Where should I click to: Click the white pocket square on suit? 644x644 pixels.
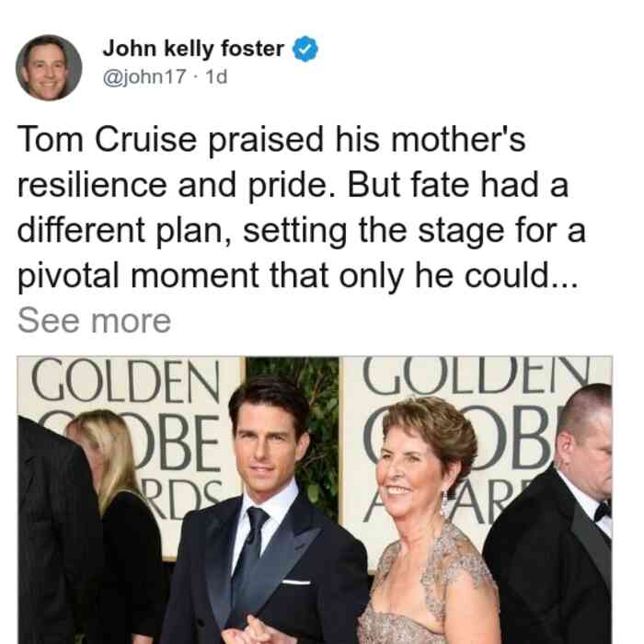pos(296,581)
